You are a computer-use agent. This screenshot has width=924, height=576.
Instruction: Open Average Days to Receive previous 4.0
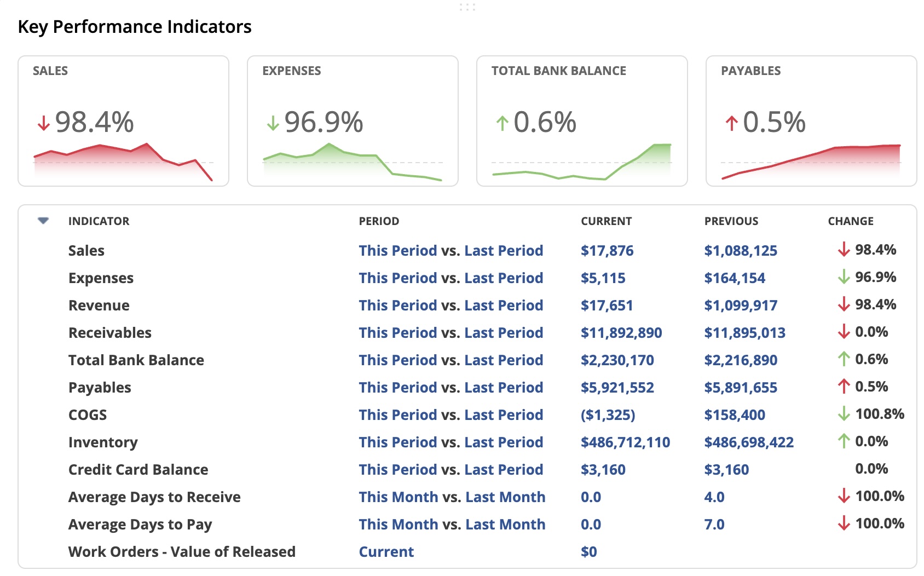pyautogui.click(x=714, y=497)
